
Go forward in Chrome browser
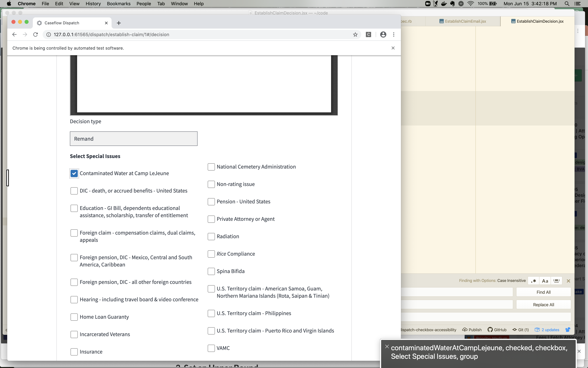coord(25,34)
